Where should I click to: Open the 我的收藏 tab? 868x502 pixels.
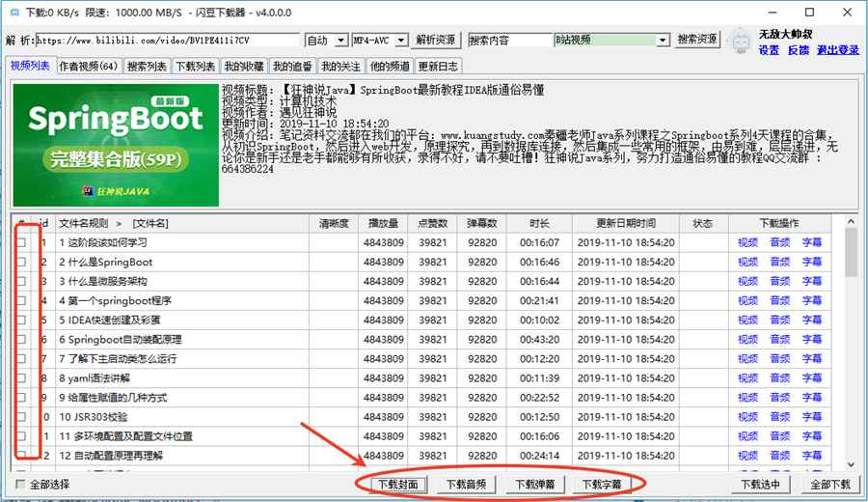pos(244,67)
